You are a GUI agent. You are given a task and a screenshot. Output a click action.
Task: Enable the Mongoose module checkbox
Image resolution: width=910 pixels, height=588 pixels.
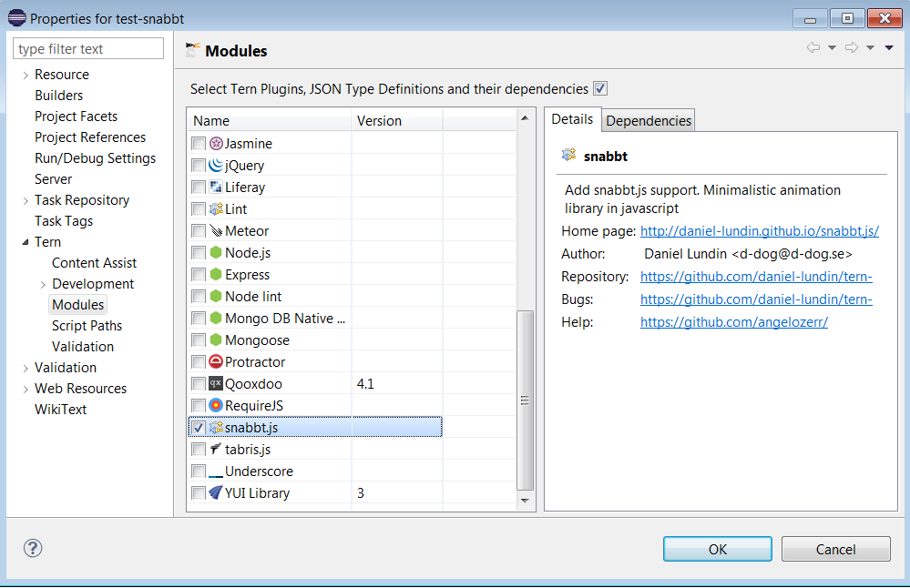click(199, 340)
